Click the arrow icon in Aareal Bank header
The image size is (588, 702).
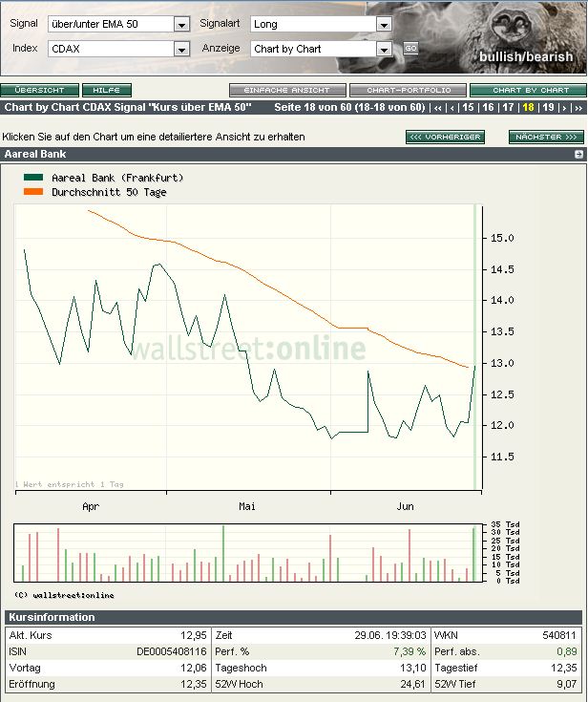pos(578,155)
